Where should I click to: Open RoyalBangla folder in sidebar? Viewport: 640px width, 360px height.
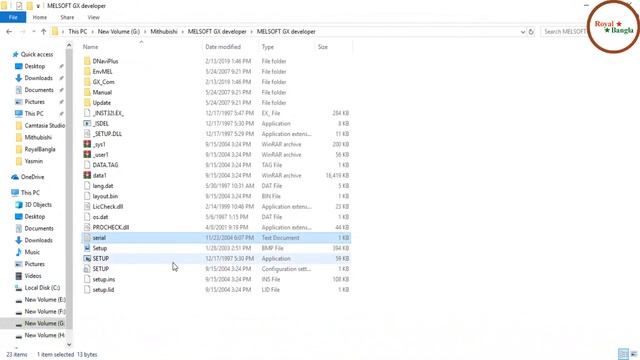pyautogui.click(x=40, y=149)
